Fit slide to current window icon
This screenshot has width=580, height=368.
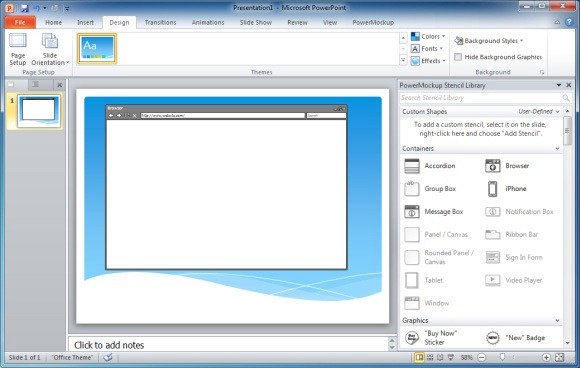tap(560, 357)
